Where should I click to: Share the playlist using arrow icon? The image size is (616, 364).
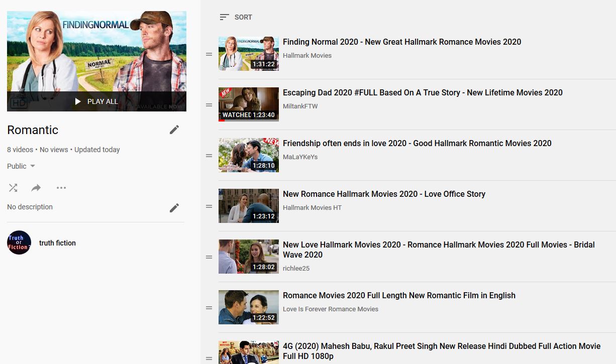pos(36,188)
